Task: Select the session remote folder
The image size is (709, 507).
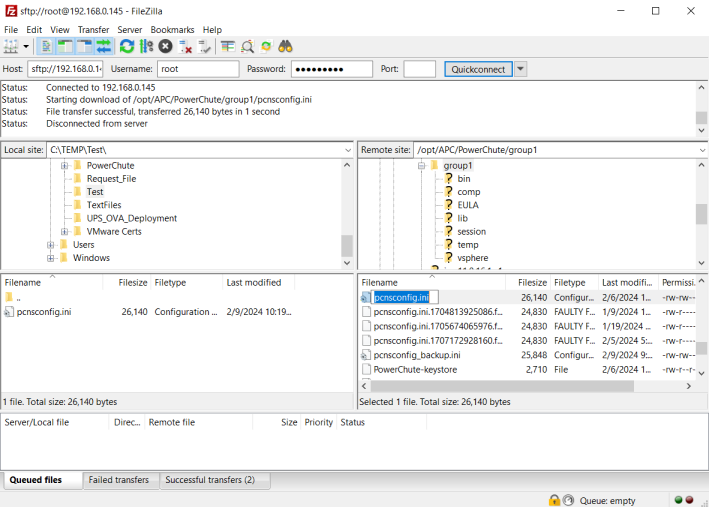Action: coord(472,232)
